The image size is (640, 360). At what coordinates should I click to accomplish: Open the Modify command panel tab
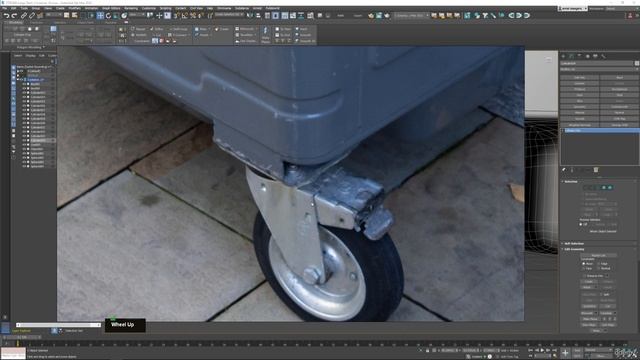pos(571,56)
